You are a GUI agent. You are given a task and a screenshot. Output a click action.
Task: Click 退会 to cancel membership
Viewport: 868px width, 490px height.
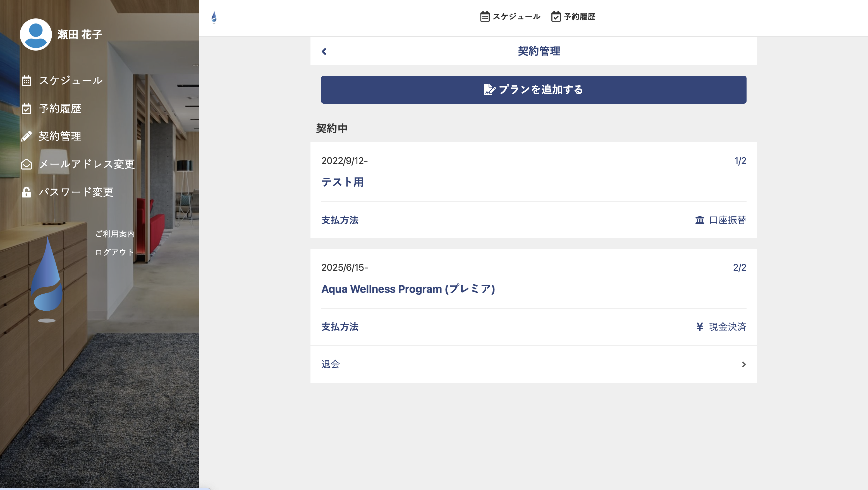(331, 364)
